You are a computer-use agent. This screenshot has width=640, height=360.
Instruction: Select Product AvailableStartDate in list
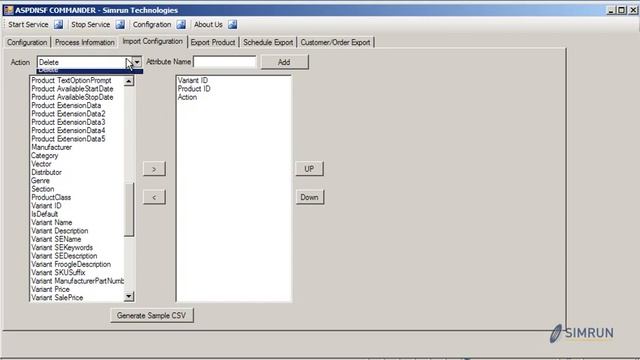(x=72, y=89)
